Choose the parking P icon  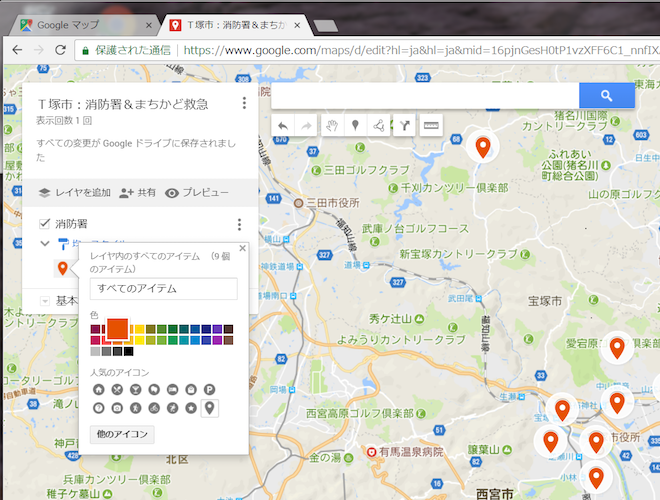[x=209, y=390]
